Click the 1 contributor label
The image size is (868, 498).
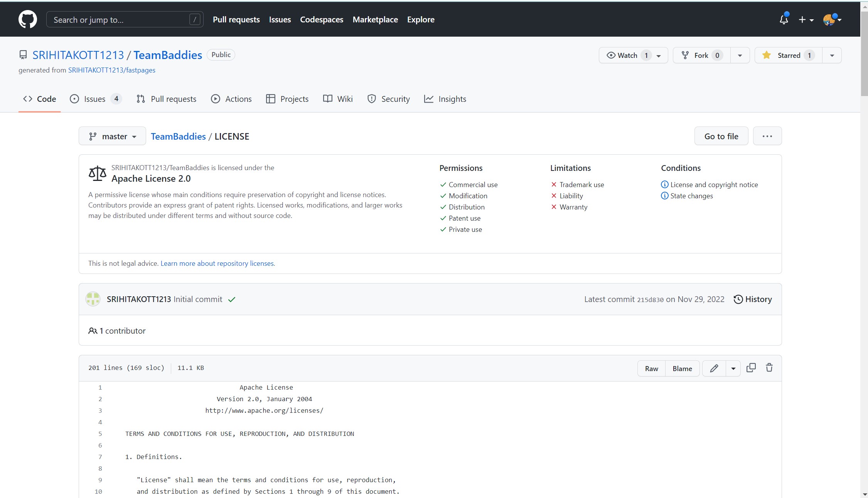[x=117, y=331]
